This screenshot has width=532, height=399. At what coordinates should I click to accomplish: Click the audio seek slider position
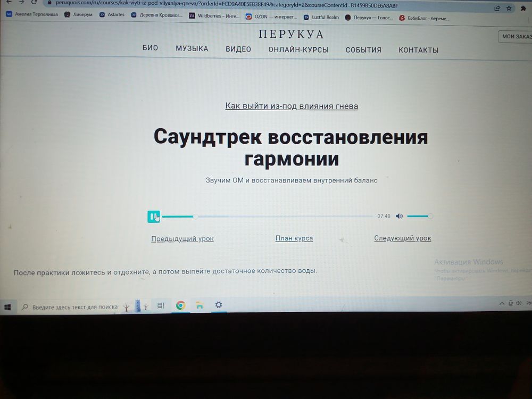195,216
